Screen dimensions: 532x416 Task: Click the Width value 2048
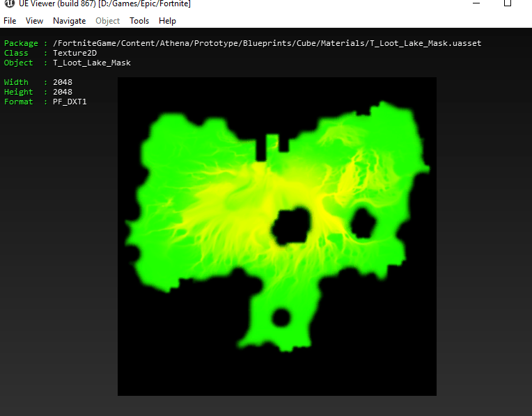coord(63,82)
